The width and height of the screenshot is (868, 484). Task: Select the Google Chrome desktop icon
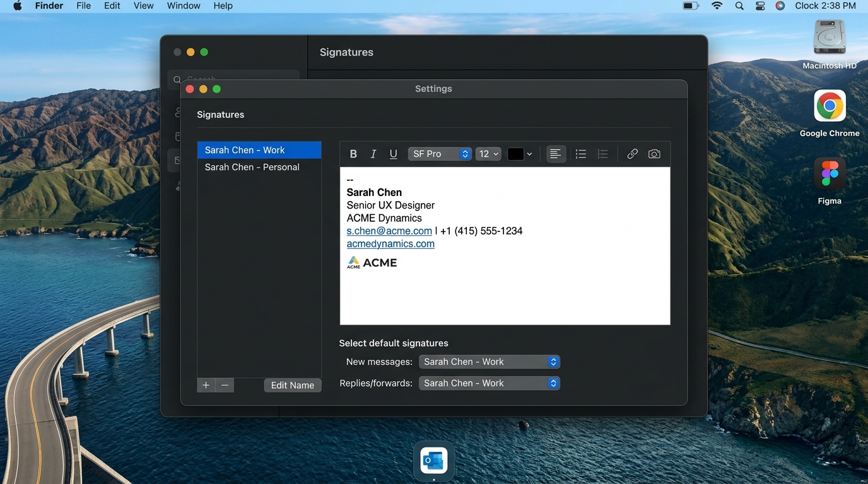(830, 113)
